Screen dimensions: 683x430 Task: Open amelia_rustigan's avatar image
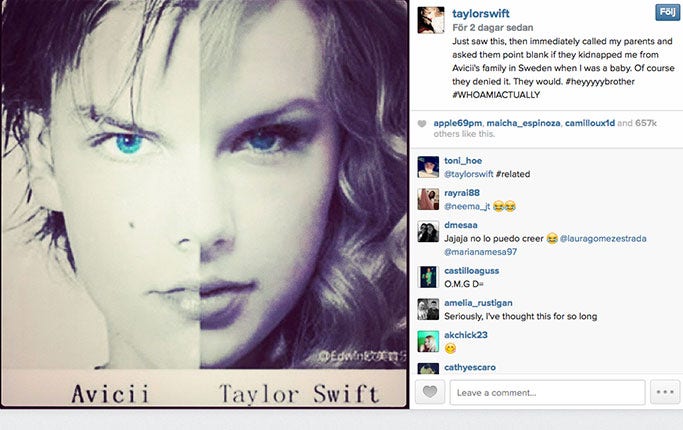tap(428, 309)
